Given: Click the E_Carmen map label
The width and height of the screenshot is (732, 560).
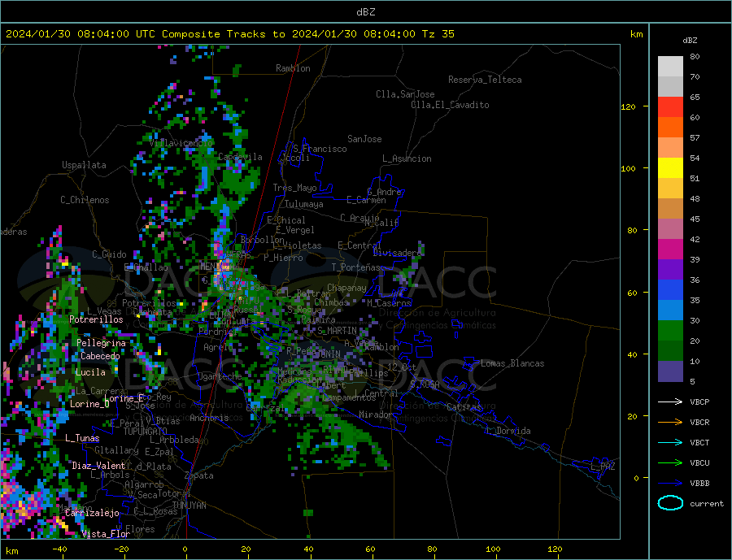Looking at the screenshot, I should click(366, 200).
